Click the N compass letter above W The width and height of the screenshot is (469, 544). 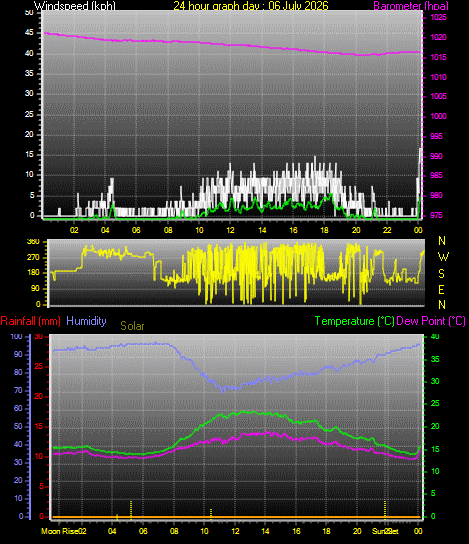pyautogui.click(x=442, y=241)
